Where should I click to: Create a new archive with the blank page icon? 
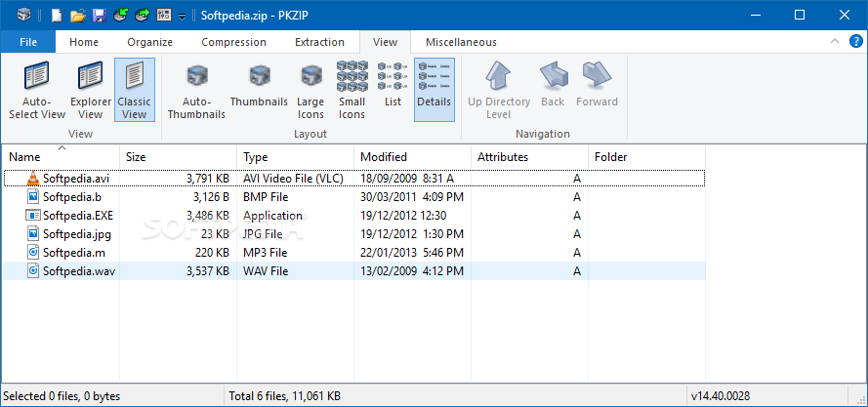coord(57,15)
